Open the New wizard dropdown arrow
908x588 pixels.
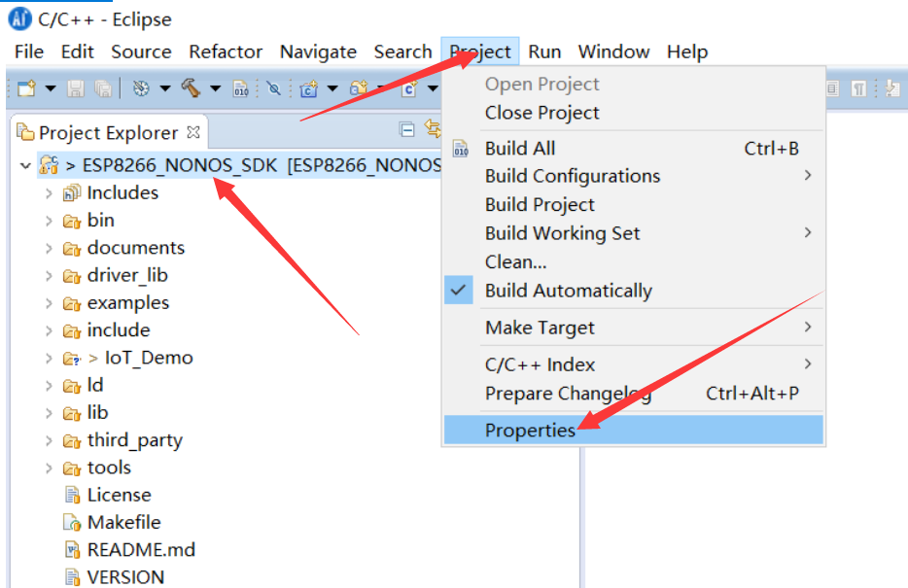pyautogui.click(x=49, y=88)
